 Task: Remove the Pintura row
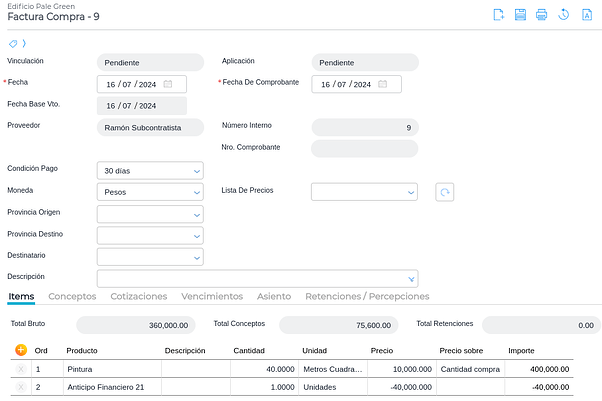point(21,369)
